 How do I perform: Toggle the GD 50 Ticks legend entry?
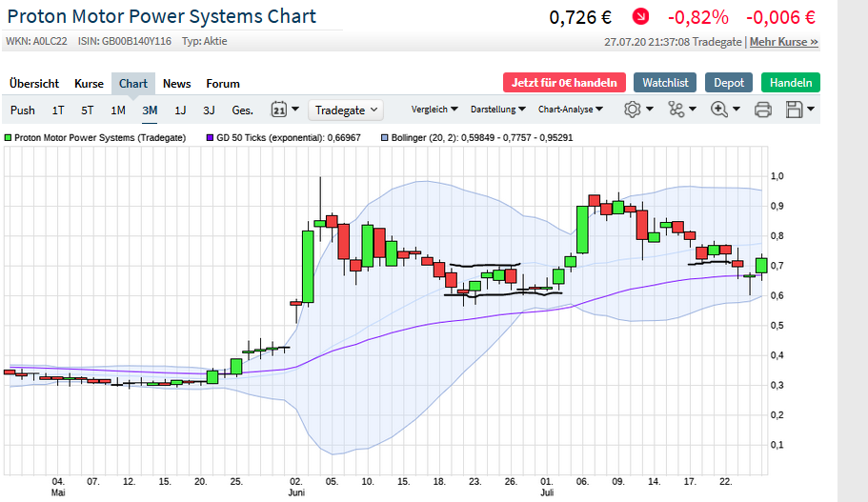283,138
